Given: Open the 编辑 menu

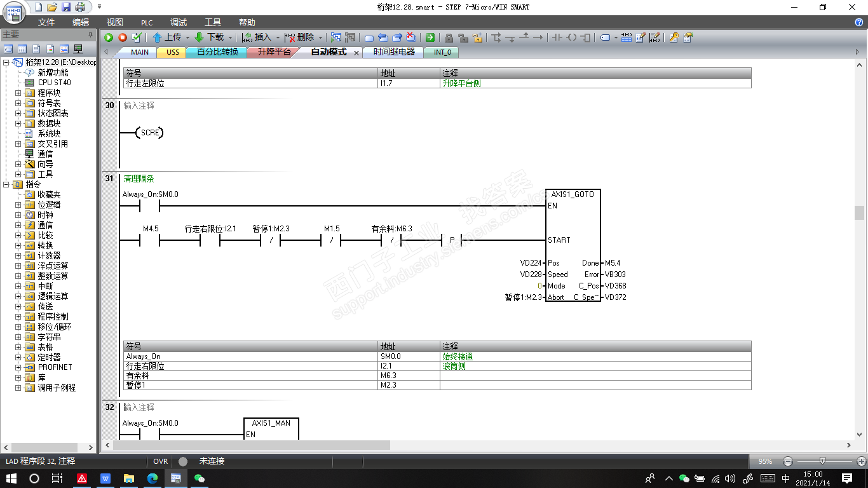Looking at the screenshot, I should pos(81,22).
